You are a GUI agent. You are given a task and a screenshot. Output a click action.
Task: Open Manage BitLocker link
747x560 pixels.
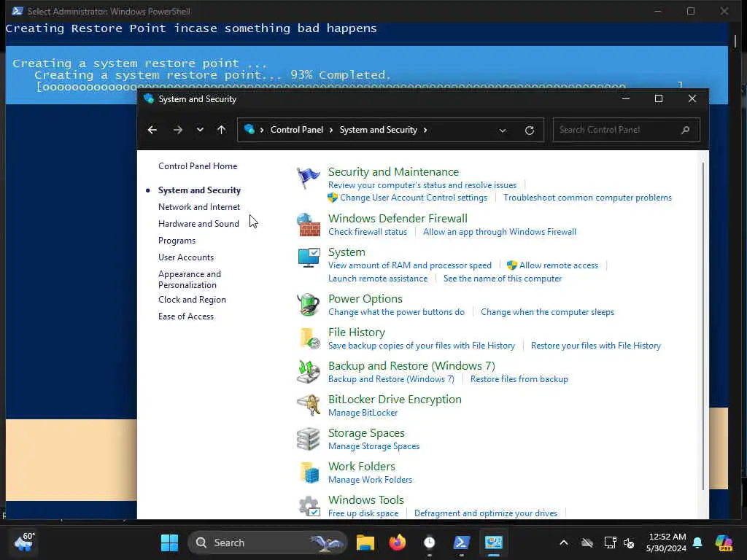click(x=363, y=413)
